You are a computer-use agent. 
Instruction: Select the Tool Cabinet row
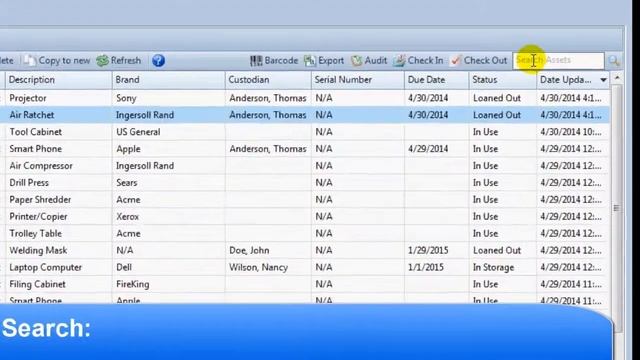pyautogui.click(x=305, y=132)
